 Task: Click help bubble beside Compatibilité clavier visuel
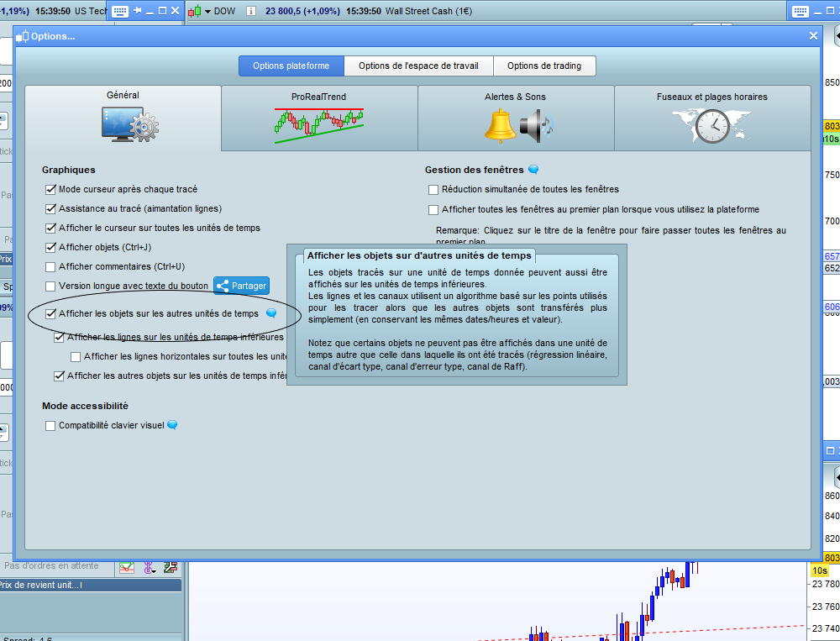(172, 424)
